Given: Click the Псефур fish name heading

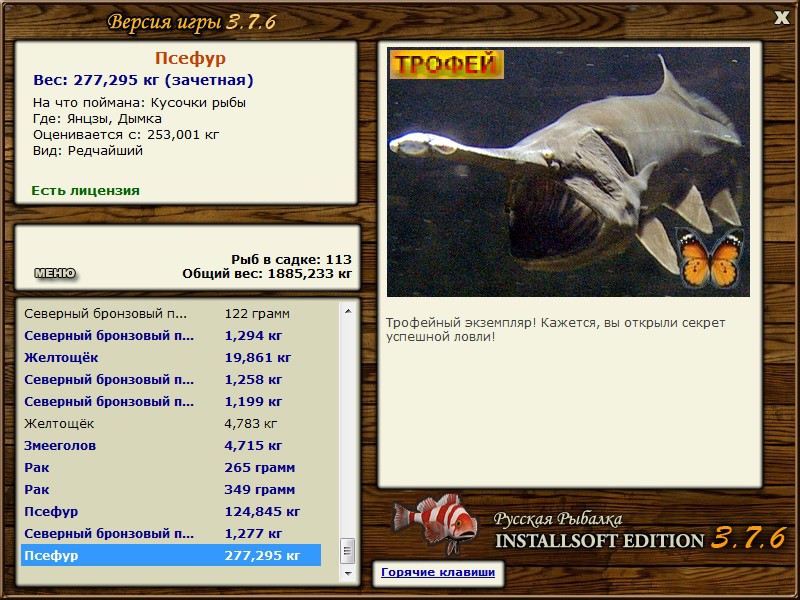Looking at the screenshot, I should pyautogui.click(x=190, y=58).
